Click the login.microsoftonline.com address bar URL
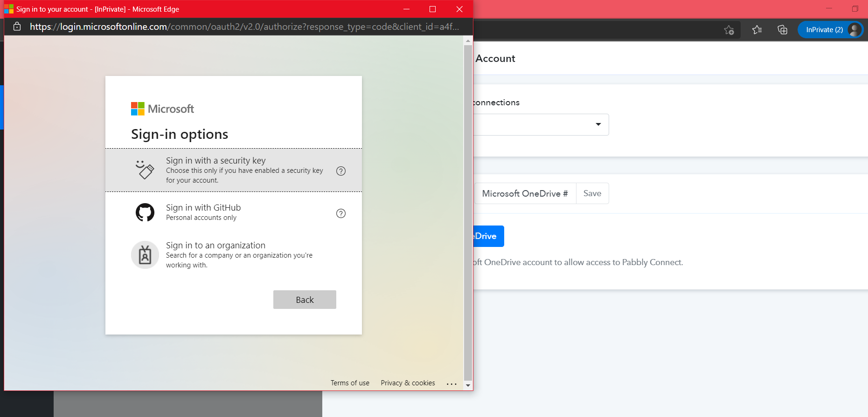 click(x=244, y=27)
